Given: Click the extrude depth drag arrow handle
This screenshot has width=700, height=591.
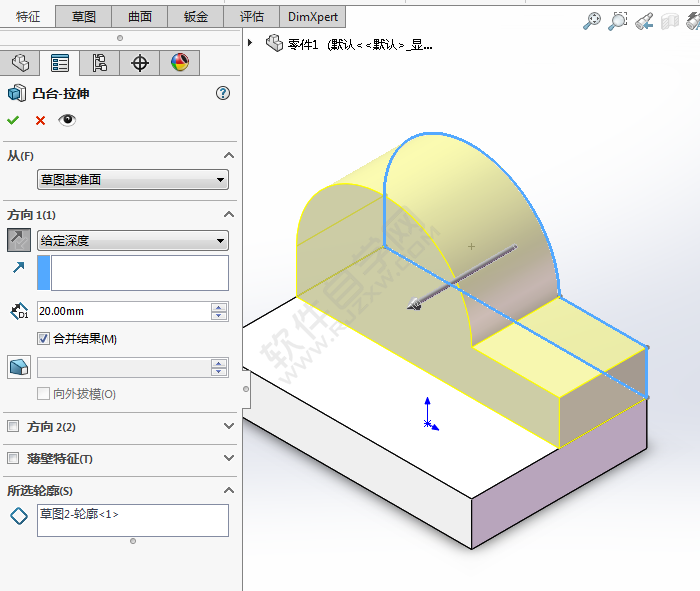Looking at the screenshot, I should click(x=415, y=305).
